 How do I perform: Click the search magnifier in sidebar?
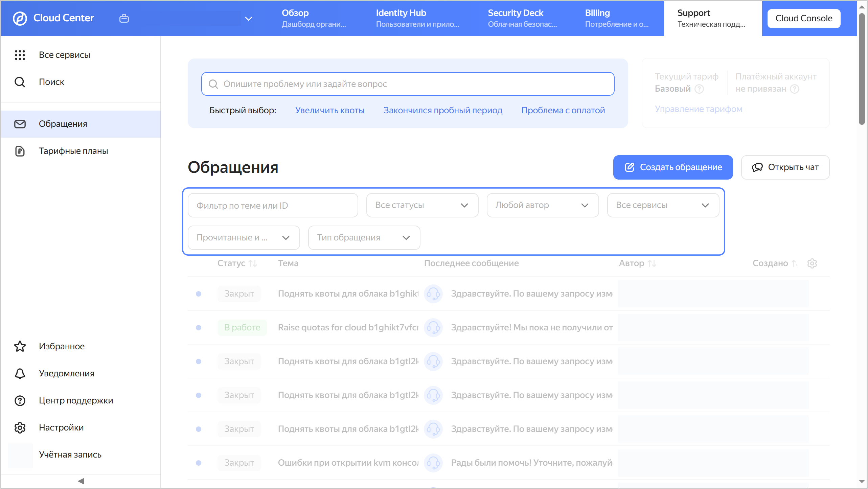[20, 82]
